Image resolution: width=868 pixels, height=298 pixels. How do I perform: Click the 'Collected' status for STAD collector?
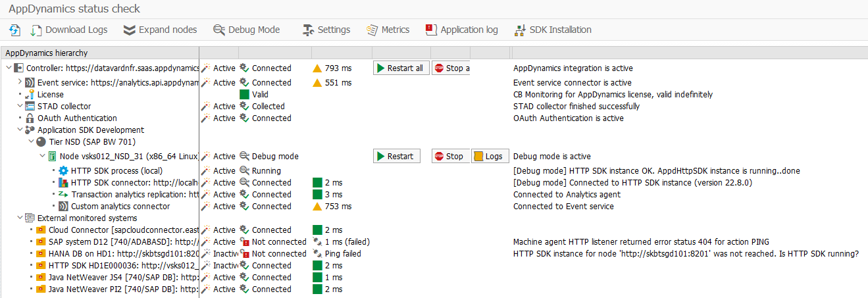[268, 106]
